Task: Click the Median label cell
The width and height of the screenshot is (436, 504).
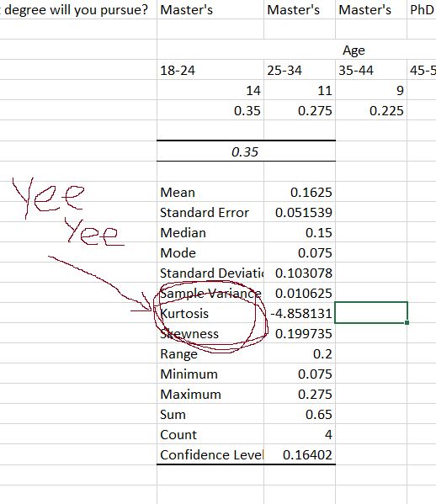Action: 210,233
